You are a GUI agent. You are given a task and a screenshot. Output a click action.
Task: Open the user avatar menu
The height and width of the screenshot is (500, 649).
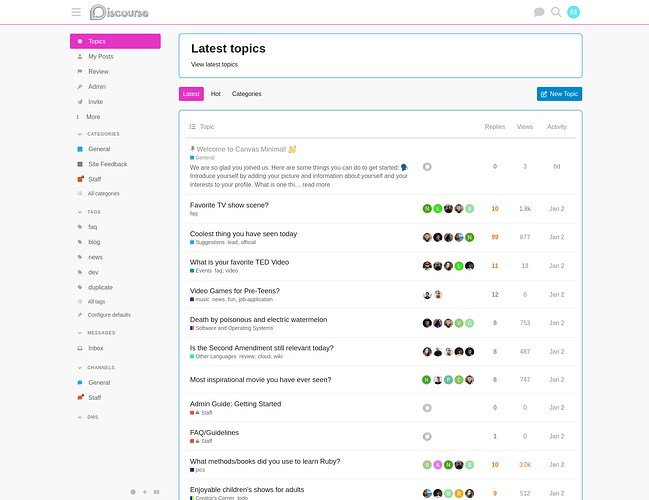(573, 12)
